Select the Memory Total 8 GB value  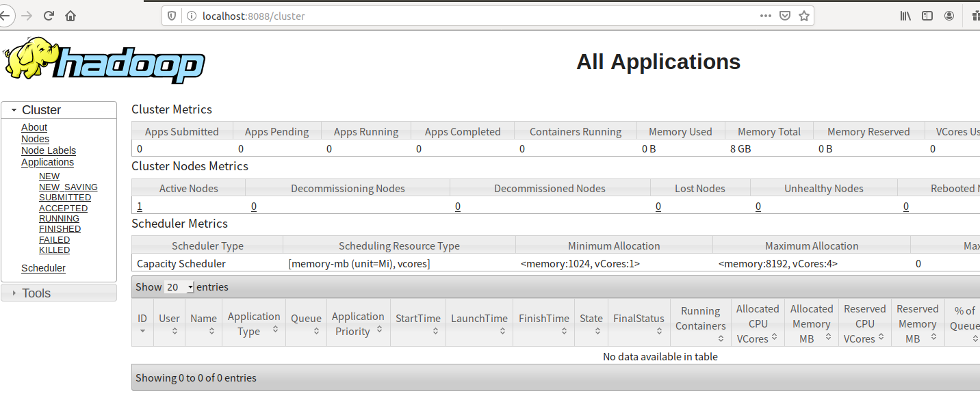[740, 148]
